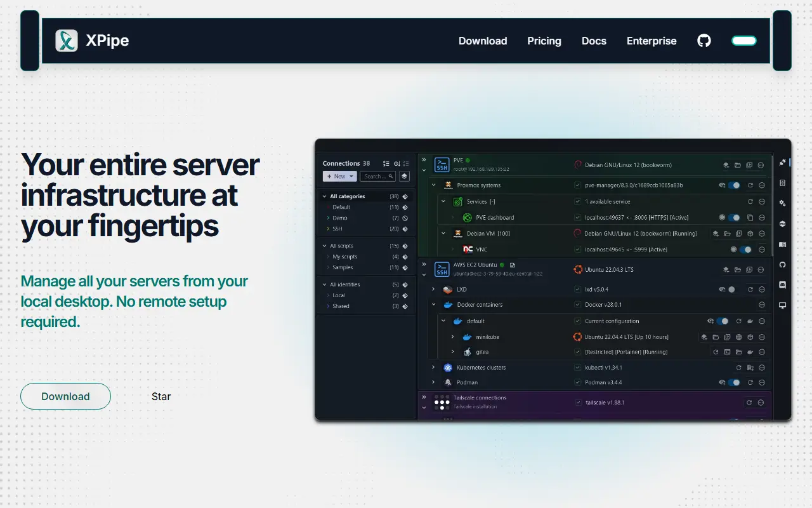Screen dimensions: 812x508
Task: Toggle the lxd v5.0.4 switch
Action: 734,290
